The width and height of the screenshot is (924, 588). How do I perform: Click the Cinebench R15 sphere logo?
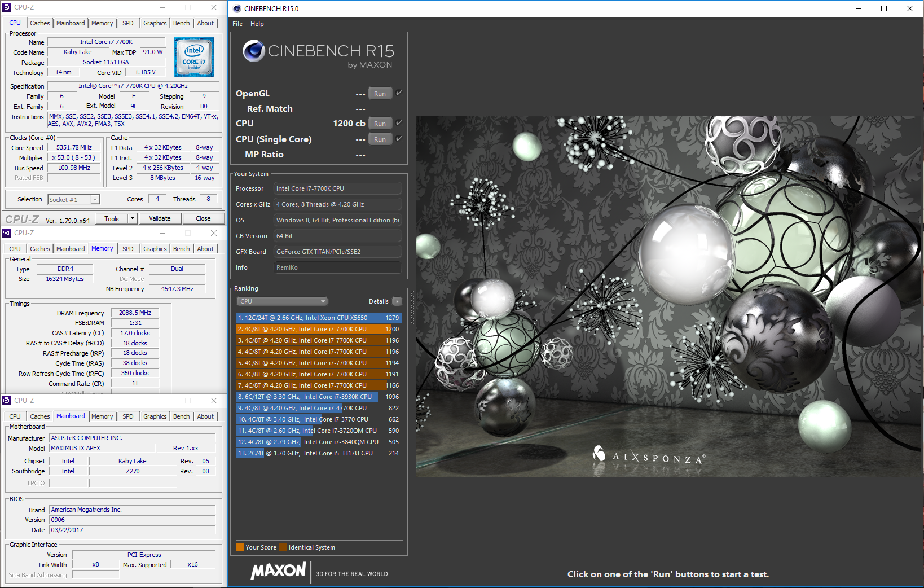click(254, 51)
